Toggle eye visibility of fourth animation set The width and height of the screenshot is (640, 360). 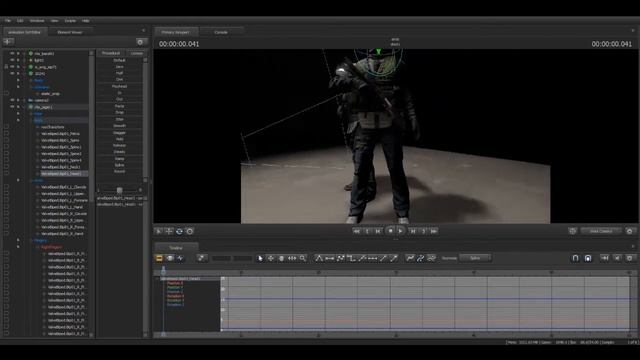coord(12,73)
